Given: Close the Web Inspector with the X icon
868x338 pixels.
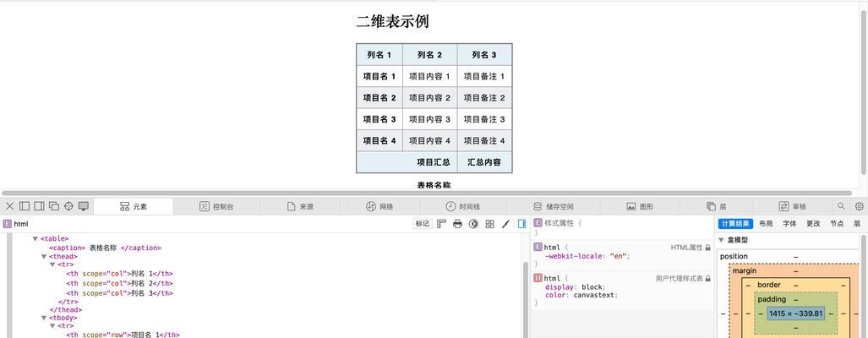Looking at the screenshot, I should (9, 206).
